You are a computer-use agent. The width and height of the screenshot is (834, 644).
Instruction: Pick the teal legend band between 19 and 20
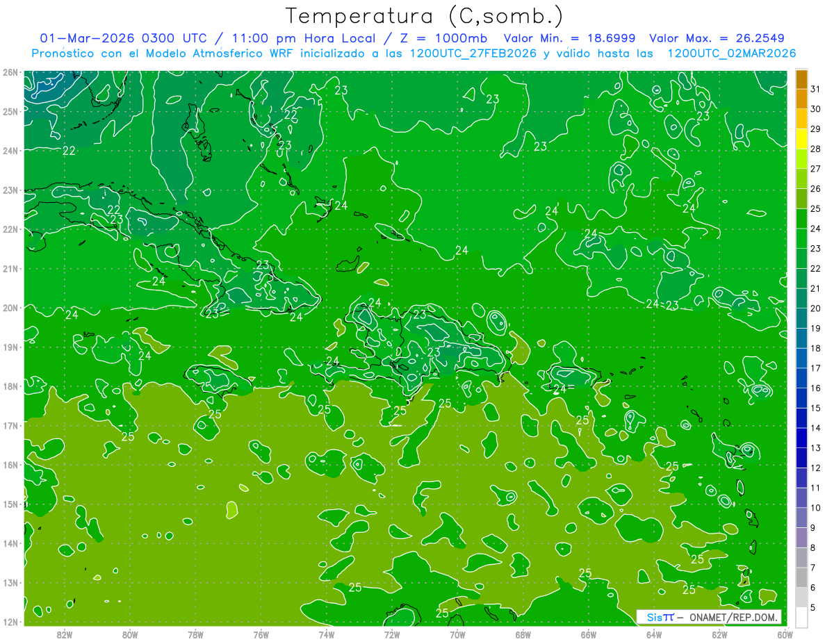tap(801, 318)
